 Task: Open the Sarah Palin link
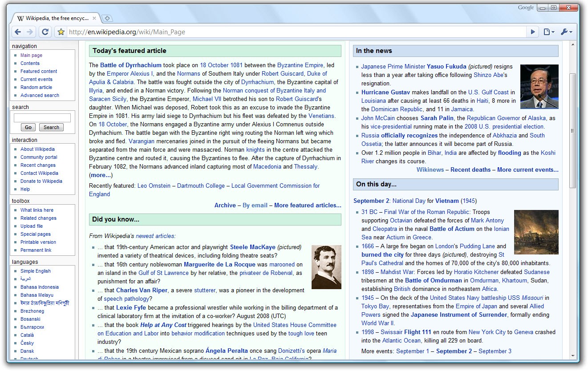pyautogui.click(x=437, y=118)
